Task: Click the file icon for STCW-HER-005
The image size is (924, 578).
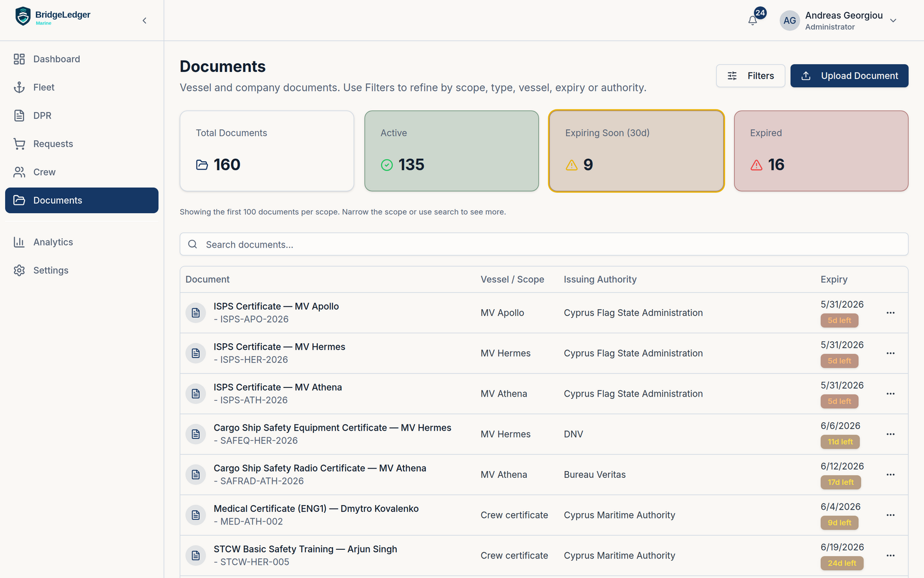Action: [x=196, y=556]
